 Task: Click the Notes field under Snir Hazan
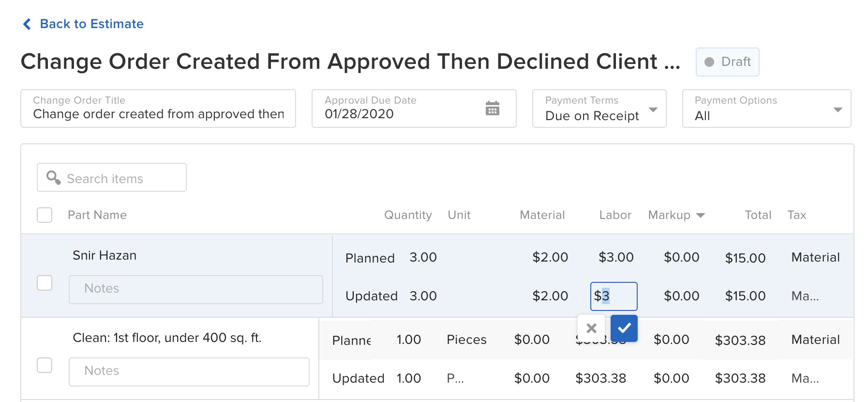click(x=195, y=289)
